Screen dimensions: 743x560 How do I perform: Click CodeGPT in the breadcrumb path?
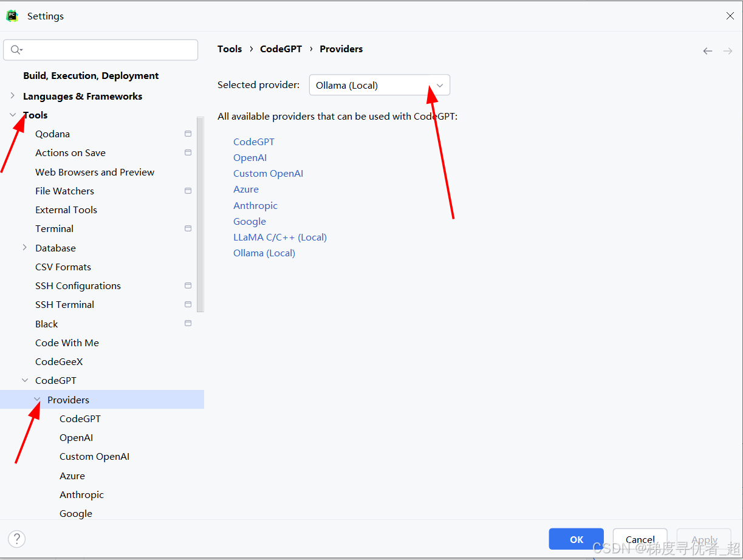(x=281, y=49)
